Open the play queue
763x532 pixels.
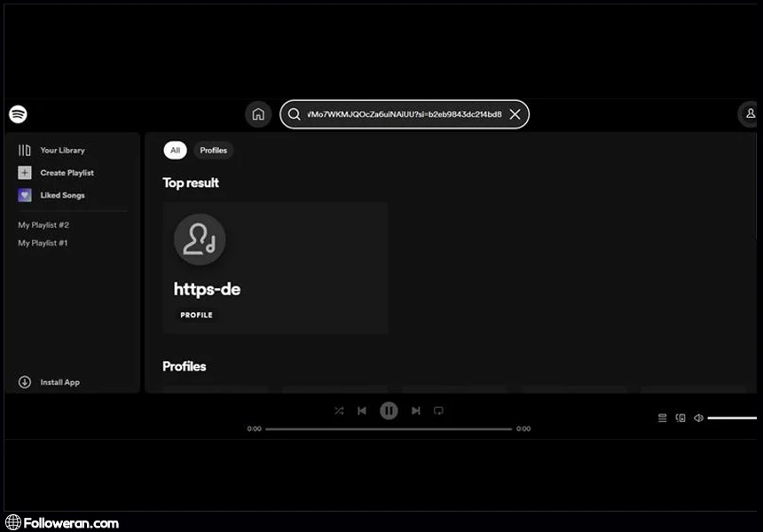(662, 418)
